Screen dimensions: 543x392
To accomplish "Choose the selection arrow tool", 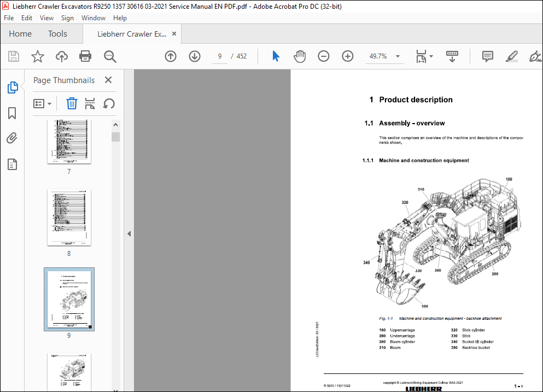I will [x=276, y=56].
